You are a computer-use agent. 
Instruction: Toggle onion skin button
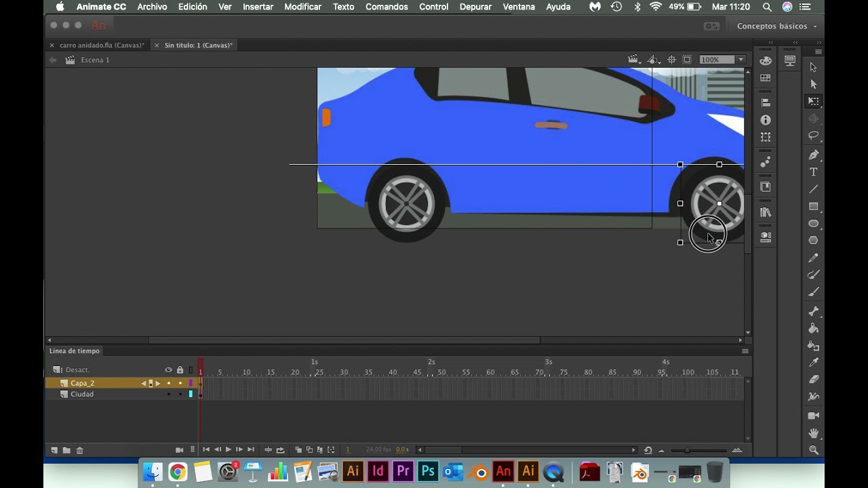tap(298, 450)
